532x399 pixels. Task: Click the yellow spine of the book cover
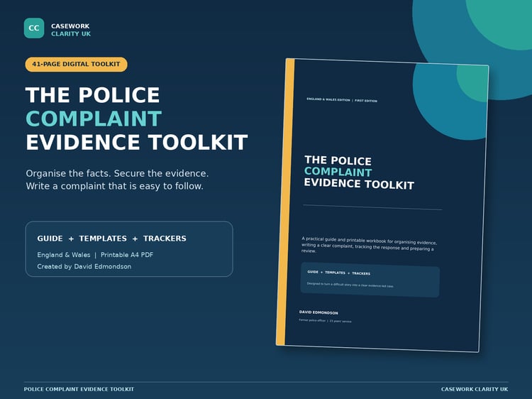point(285,202)
